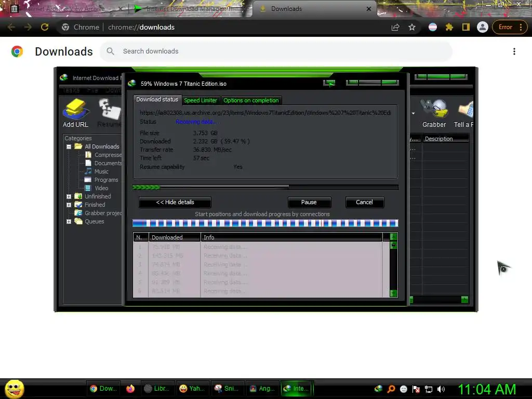Click the volume speaker tray icon
This screenshot has width=532, height=399.
[441, 389]
